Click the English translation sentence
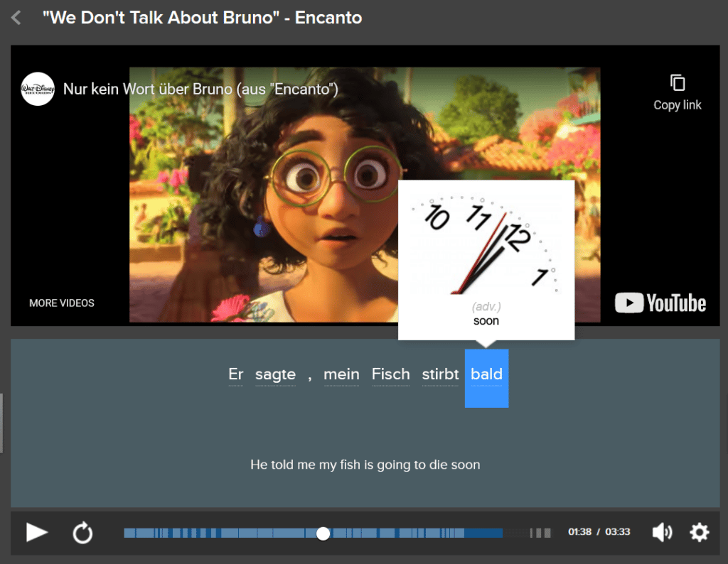 [x=365, y=465]
